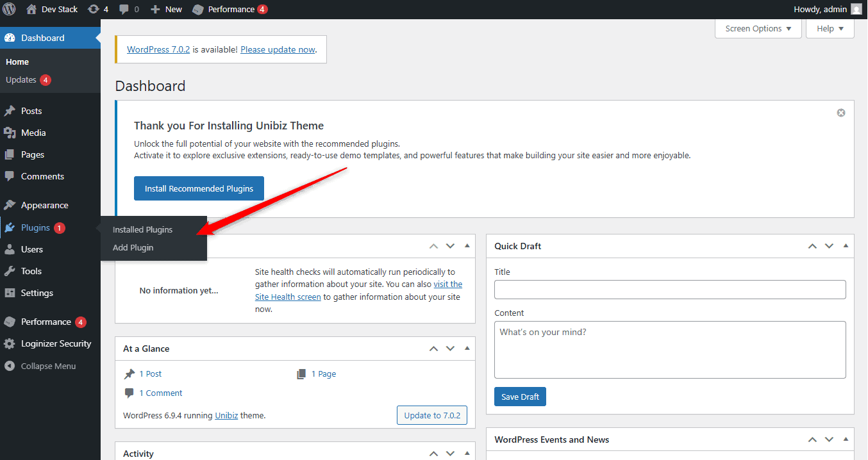Move WordPress Events and News up
Image resolution: width=868 pixels, height=460 pixels.
tap(812, 439)
